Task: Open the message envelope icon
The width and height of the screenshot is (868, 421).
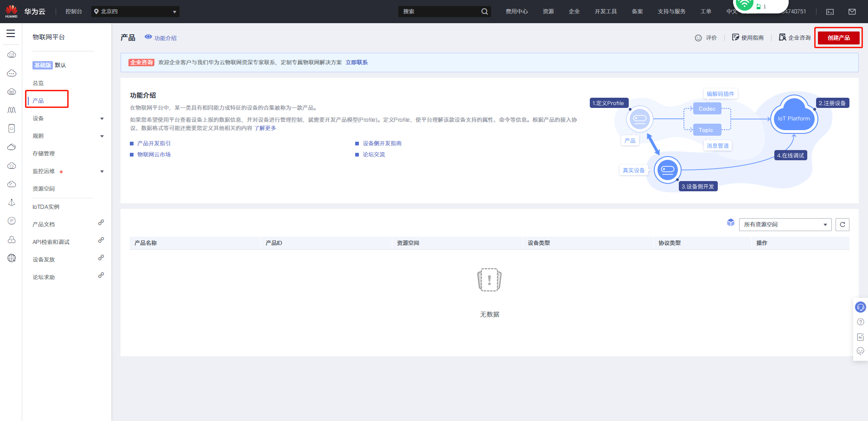Action: pos(852,12)
